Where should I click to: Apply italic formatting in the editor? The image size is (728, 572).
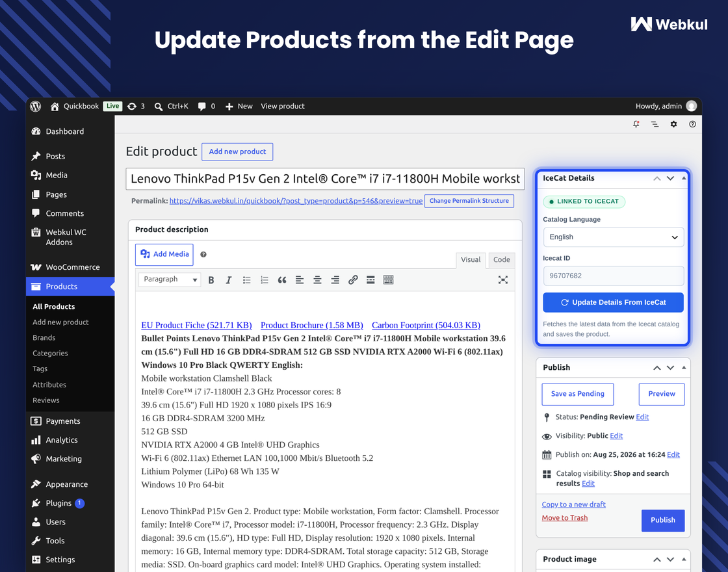[x=228, y=280]
